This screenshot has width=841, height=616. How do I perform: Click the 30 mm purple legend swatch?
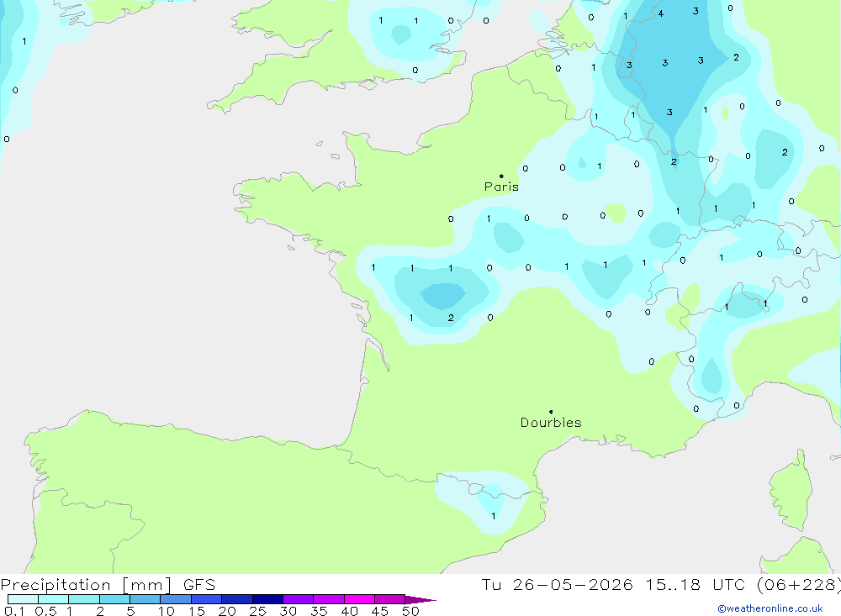tap(298, 599)
